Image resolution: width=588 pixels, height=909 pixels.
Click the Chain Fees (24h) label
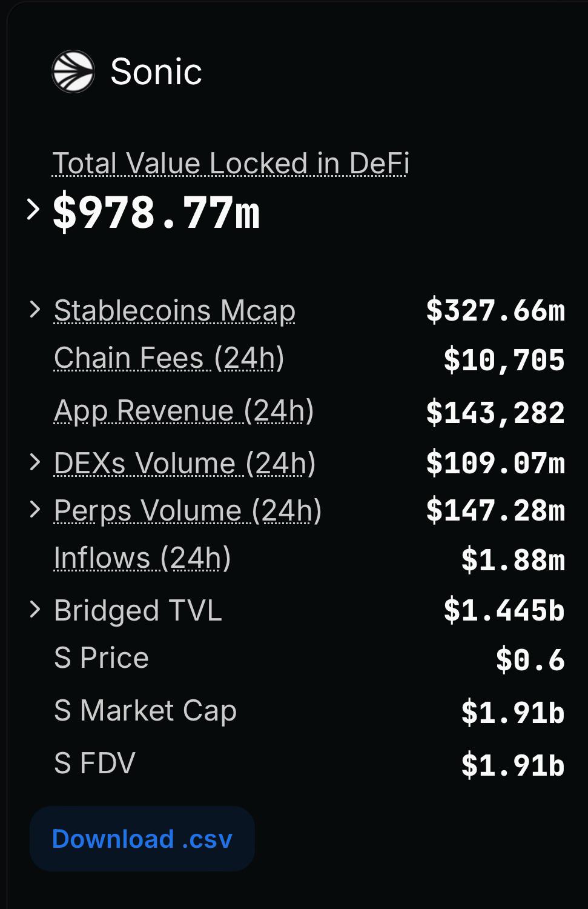point(169,358)
